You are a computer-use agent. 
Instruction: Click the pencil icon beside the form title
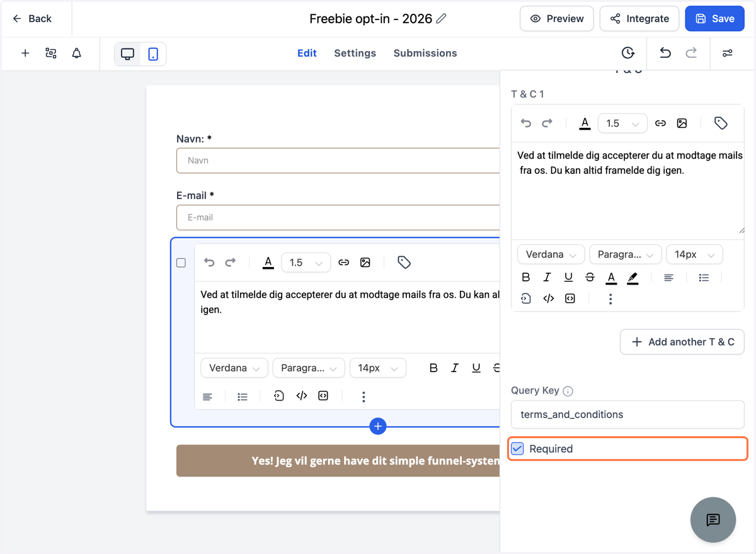tap(441, 19)
